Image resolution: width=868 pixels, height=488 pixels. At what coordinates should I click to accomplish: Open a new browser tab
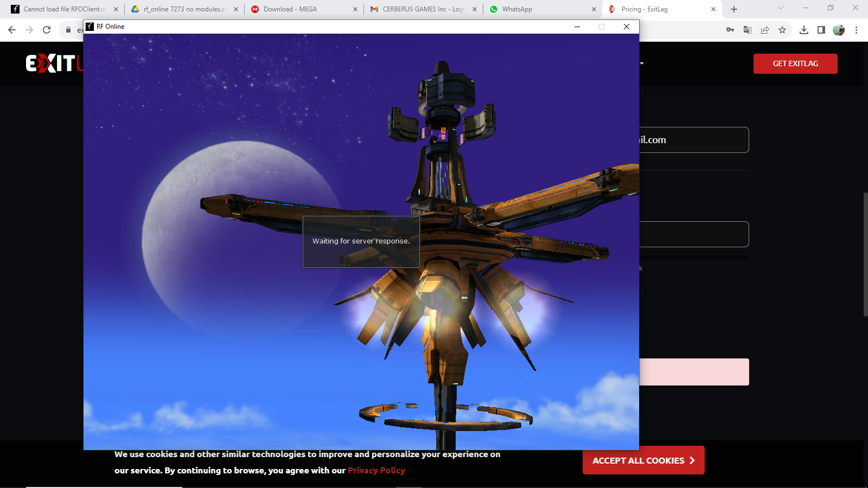click(x=734, y=9)
